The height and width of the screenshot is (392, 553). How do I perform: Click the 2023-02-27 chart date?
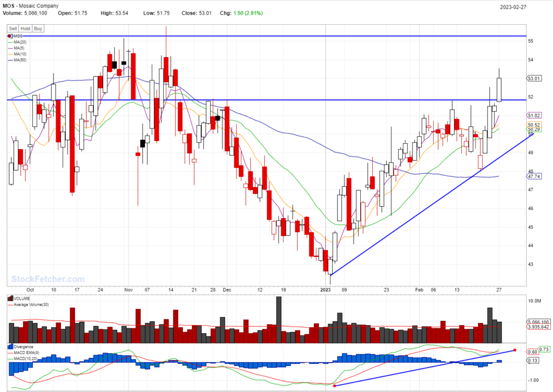click(513, 7)
